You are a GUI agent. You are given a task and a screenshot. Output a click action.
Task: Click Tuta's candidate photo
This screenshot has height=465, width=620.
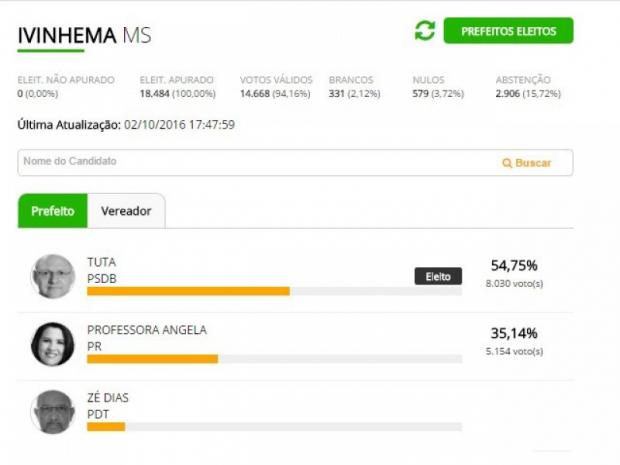click(x=53, y=276)
